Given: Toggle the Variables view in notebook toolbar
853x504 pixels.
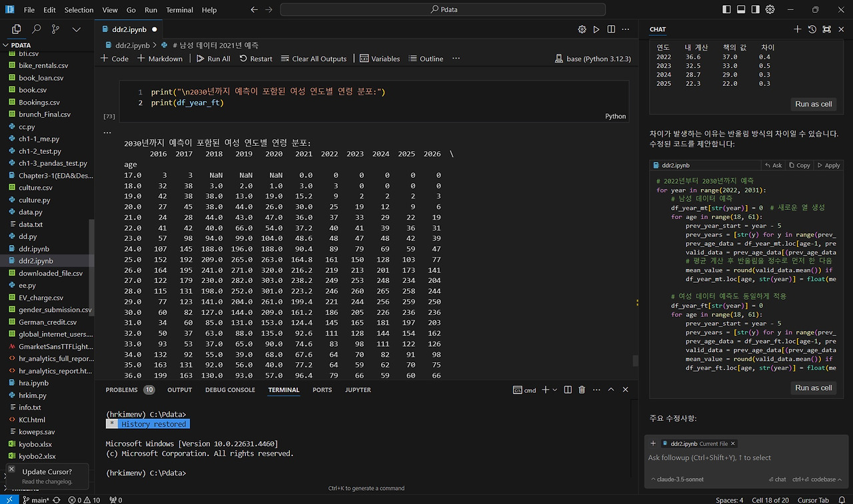Looking at the screenshot, I should point(380,59).
